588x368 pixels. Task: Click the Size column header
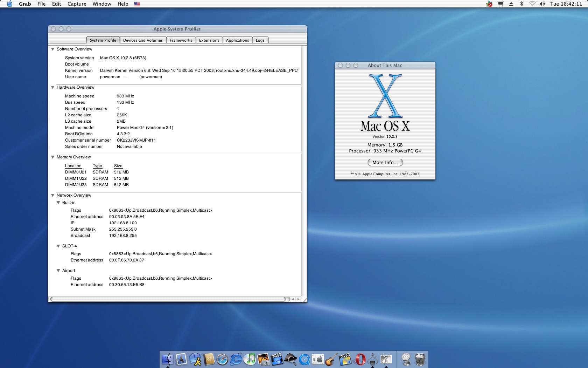(x=118, y=166)
